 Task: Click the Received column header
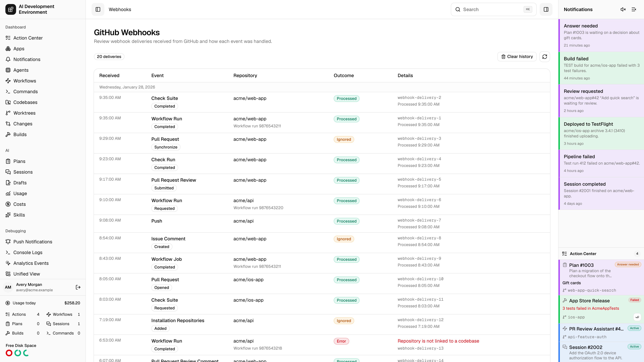109,76
